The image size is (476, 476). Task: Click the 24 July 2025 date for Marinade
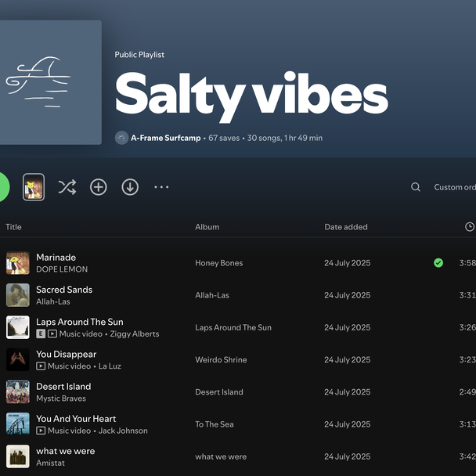tap(348, 263)
